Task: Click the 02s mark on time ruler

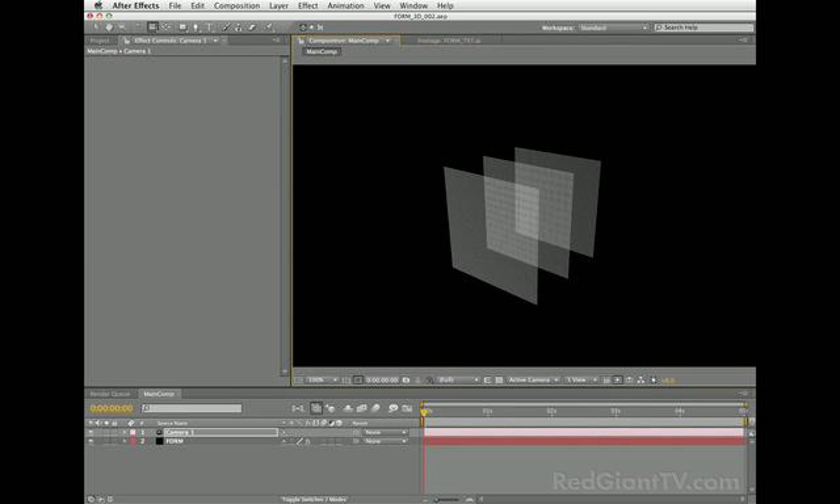Action: 552,411
